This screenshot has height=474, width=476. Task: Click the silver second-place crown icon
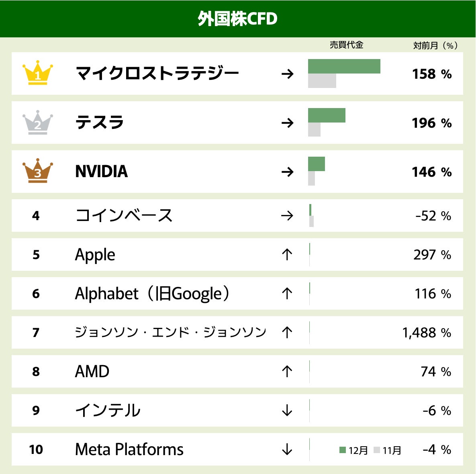click(38, 122)
